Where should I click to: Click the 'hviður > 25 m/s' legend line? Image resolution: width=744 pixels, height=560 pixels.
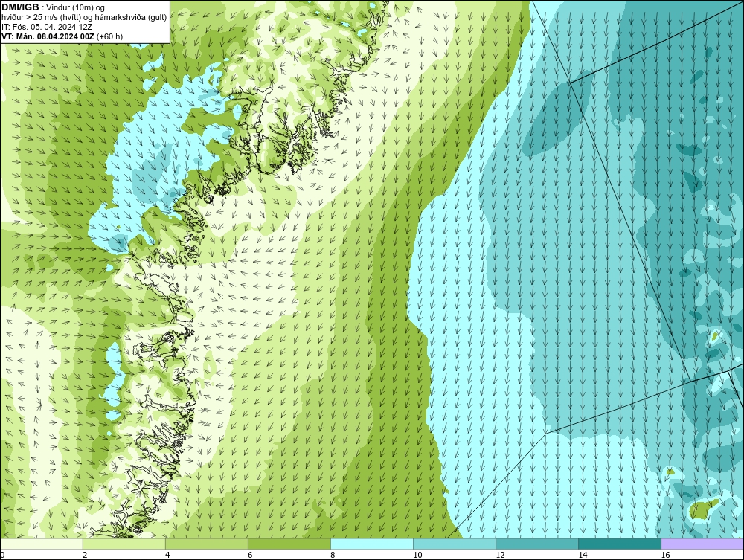[84, 17]
